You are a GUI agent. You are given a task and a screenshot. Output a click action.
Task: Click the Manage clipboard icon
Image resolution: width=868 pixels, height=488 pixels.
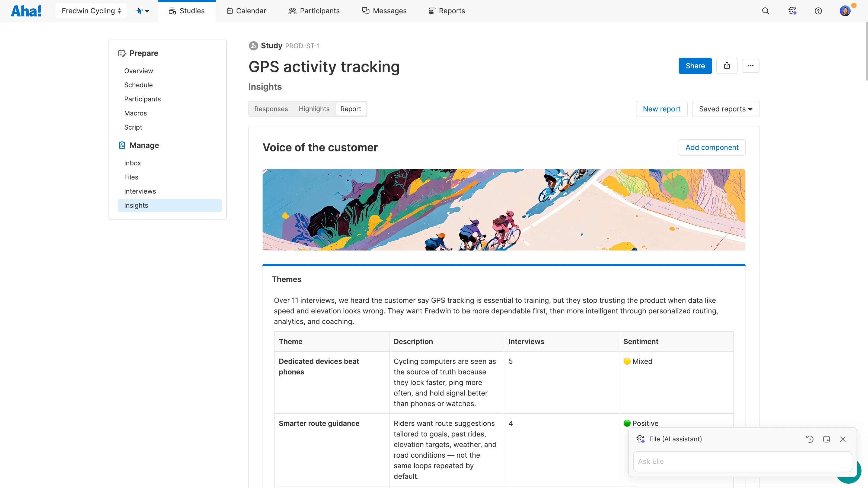(x=122, y=145)
